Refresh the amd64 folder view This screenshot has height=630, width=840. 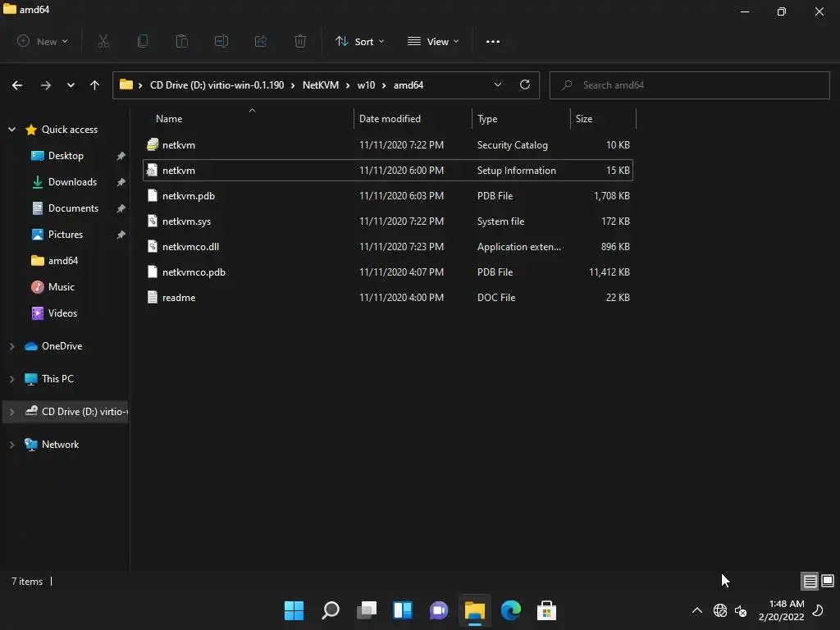[525, 84]
